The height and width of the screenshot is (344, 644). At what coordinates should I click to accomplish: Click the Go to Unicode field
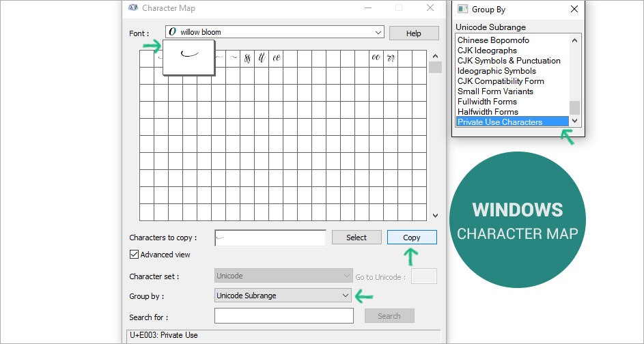424,276
